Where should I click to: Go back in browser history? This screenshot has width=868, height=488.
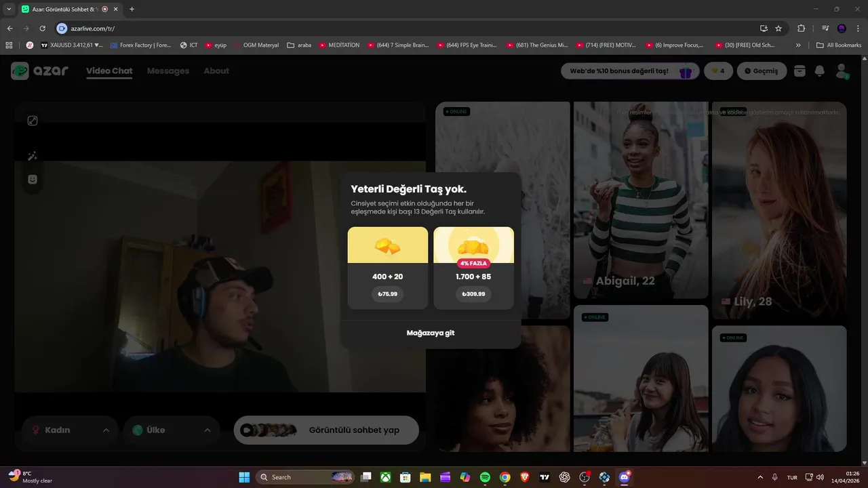click(9, 28)
